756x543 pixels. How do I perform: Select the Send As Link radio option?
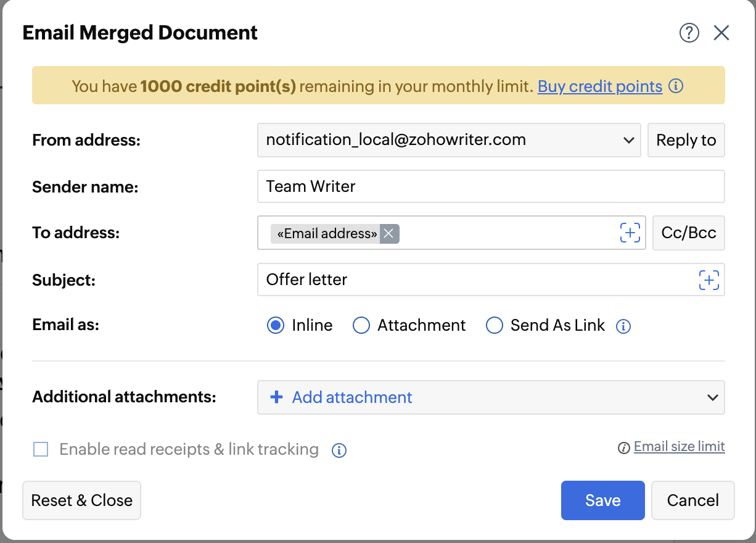click(495, 325)
